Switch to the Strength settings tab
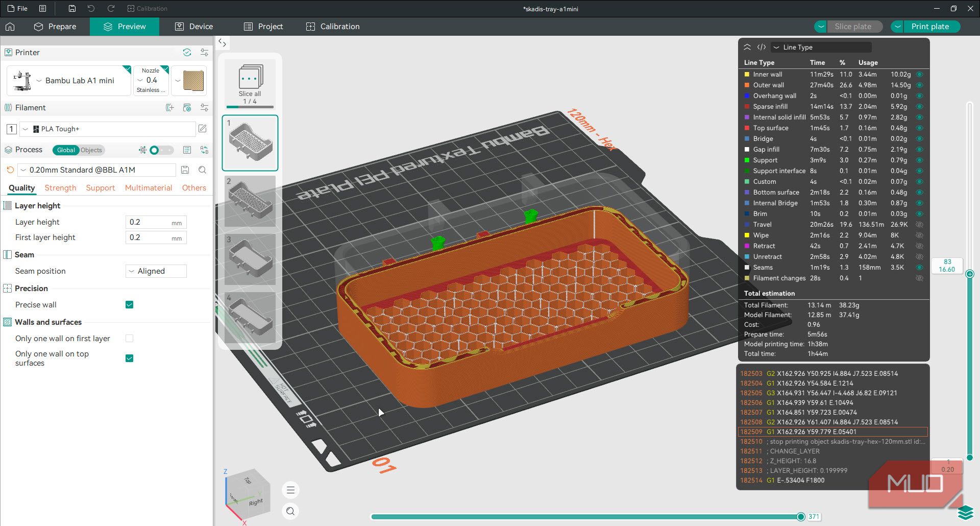 60,188
